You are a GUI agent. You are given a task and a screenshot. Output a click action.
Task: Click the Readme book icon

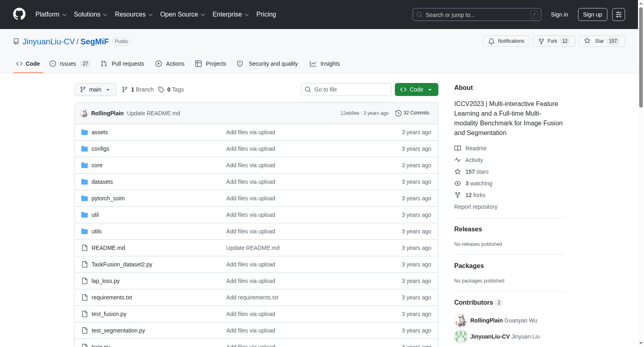tap(458, 148)
